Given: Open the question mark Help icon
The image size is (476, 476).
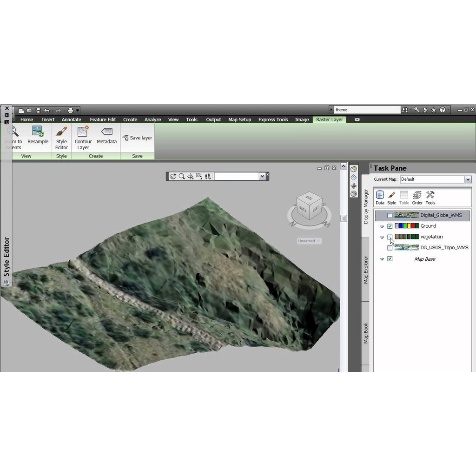Looking at the screenshot, I should pyautogui.click(x=443, y=110).
